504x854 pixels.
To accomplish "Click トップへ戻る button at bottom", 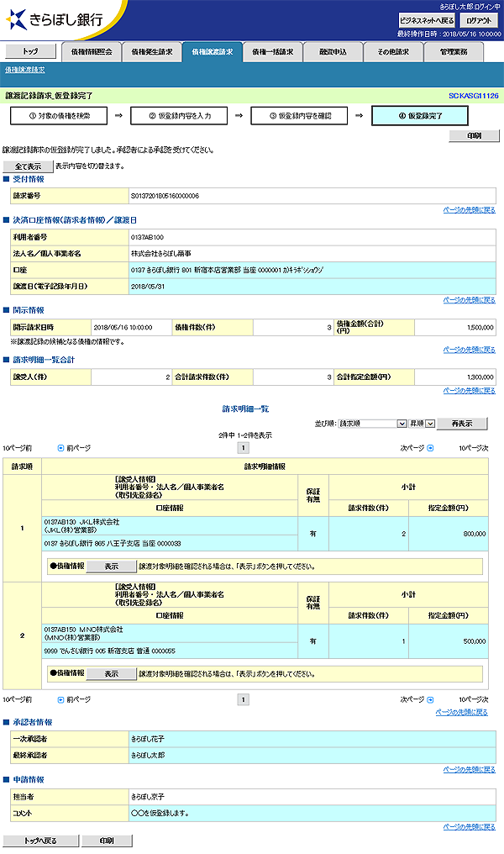I will coord(40,841).
